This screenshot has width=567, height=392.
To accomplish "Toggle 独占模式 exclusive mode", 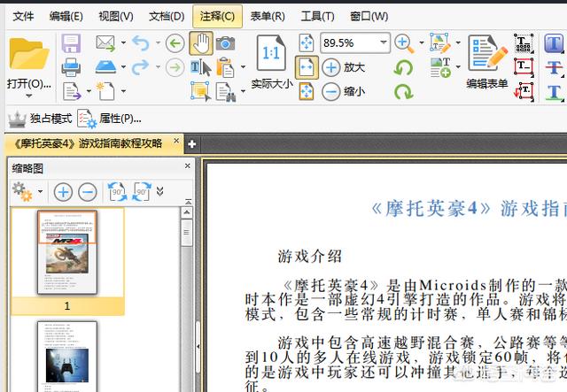I will pyautogui.click(x=40, y=119).
